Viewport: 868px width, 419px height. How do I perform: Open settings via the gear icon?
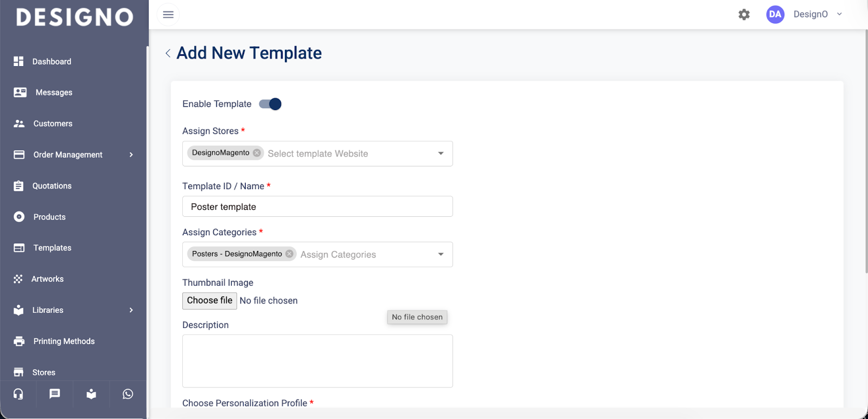[x=744, y=15]
